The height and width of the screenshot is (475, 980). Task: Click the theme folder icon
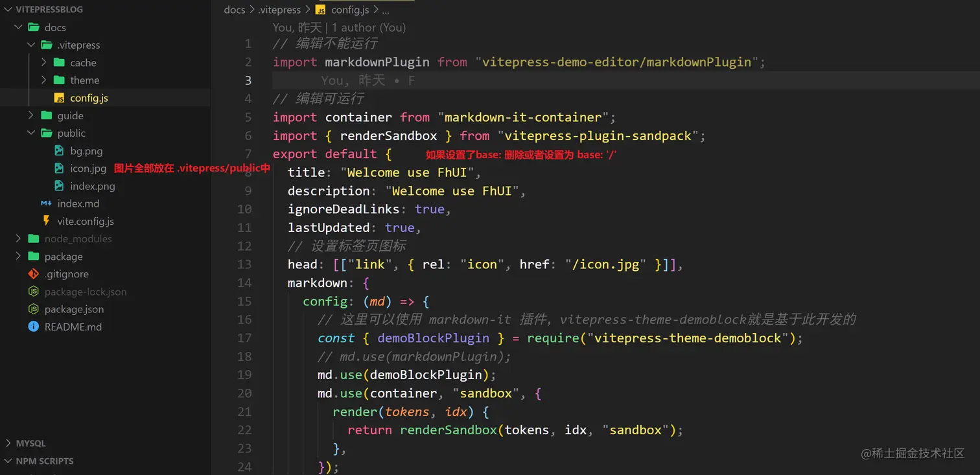tap(59, 80)
